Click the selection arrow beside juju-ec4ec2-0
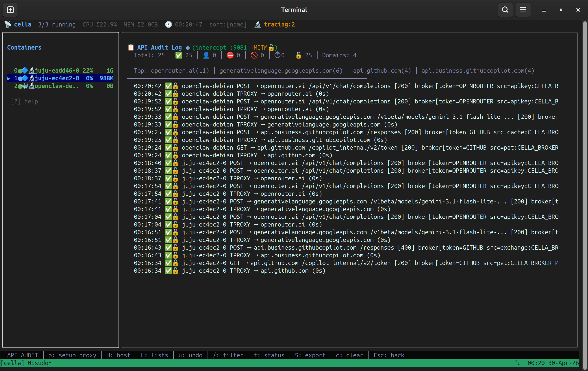588x371 pixels. [9, 78]
